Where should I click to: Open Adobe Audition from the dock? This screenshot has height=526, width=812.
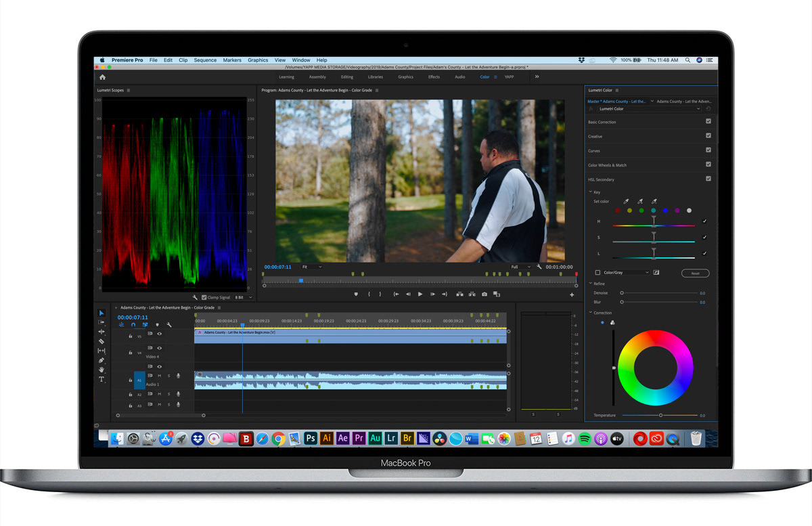[376, 439]
